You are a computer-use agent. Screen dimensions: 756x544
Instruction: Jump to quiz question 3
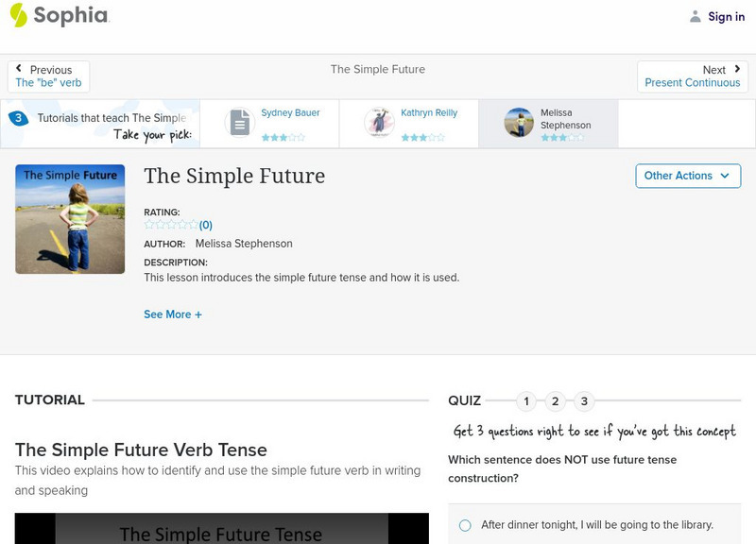584,401
